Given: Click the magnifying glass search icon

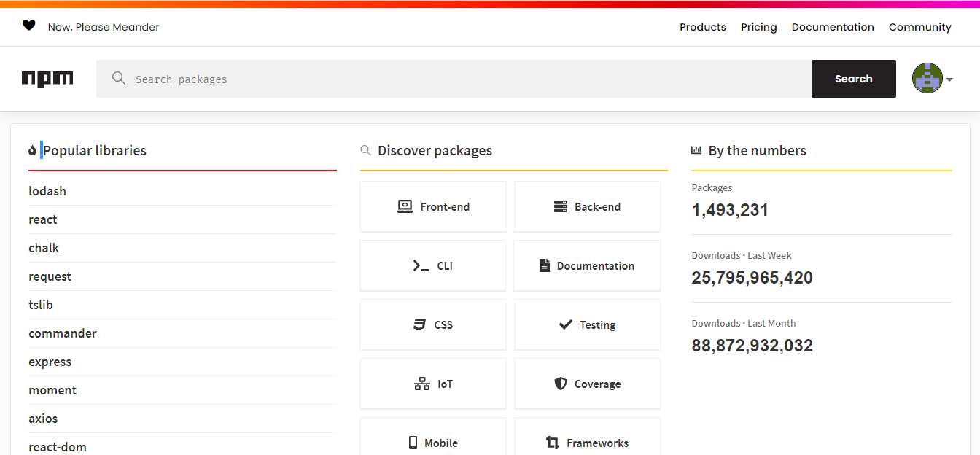Looking at the screenshot, I should 119,79.
